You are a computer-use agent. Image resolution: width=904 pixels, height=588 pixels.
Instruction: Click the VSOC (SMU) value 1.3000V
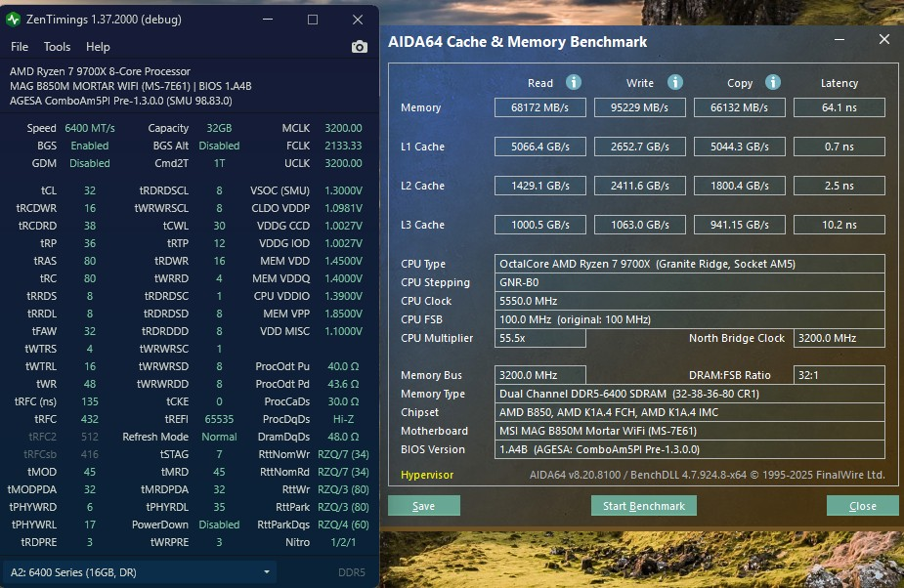[x=343, y=190]
